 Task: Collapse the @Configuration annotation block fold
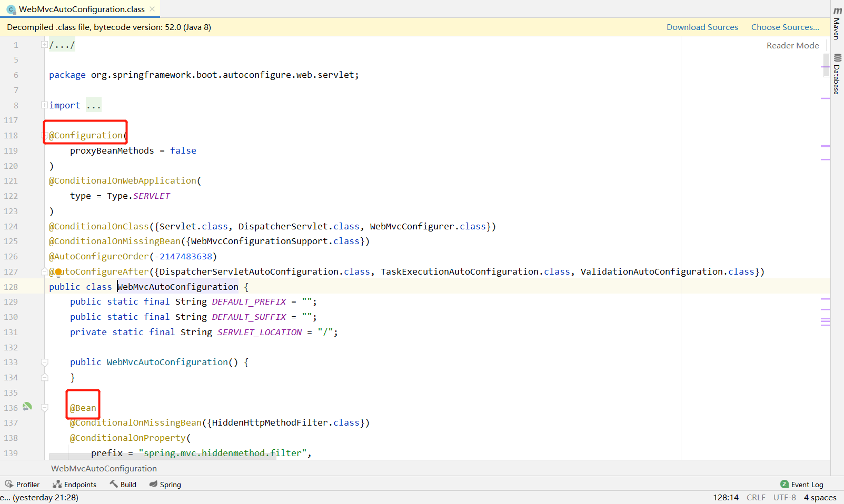tap(44, 136)
